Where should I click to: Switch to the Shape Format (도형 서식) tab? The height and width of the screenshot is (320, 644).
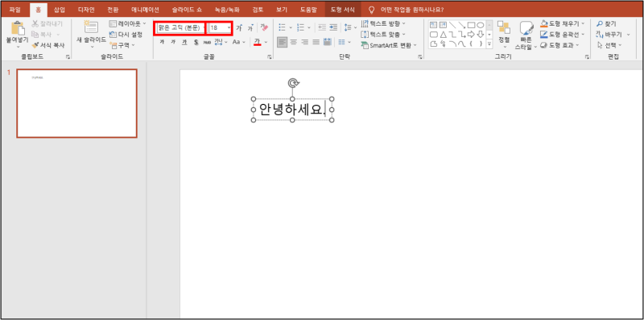point(343,9)
